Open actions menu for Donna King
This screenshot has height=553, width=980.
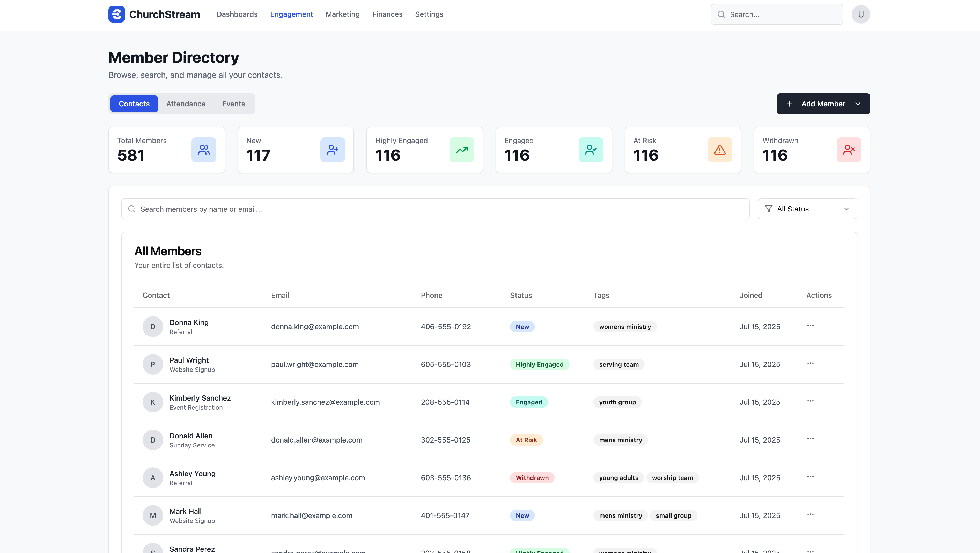(810, 325)
